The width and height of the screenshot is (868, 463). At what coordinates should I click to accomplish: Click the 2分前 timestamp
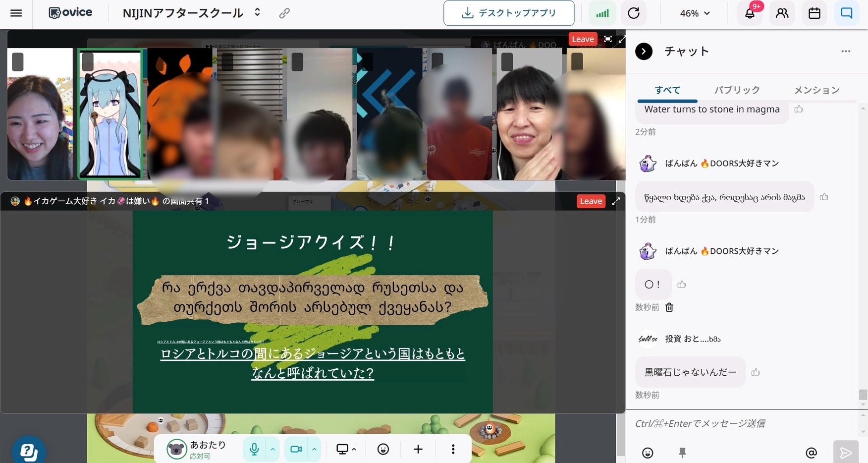pyautogui.click(x=645, y=132)
